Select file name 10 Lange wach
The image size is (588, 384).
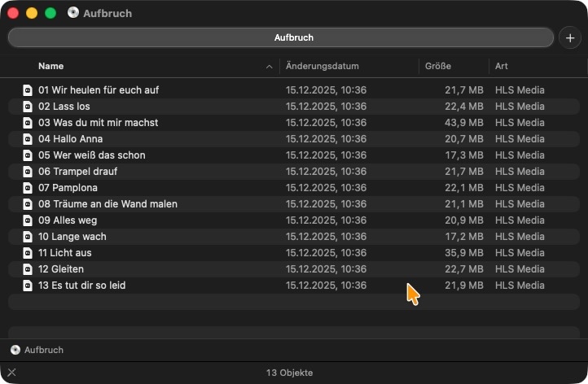point(72,237)
